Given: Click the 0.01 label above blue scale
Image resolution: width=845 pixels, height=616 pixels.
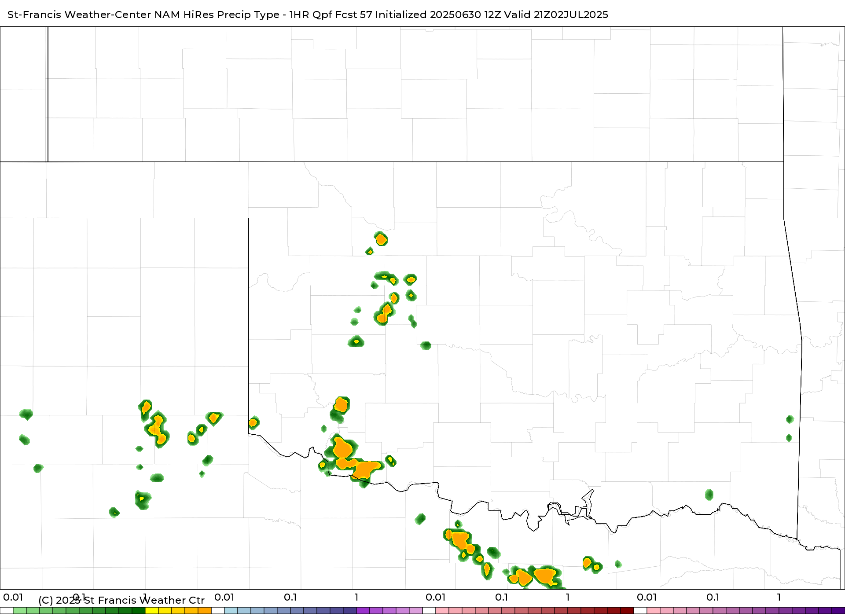Looking at the screenshot, I should pos(224,597).
